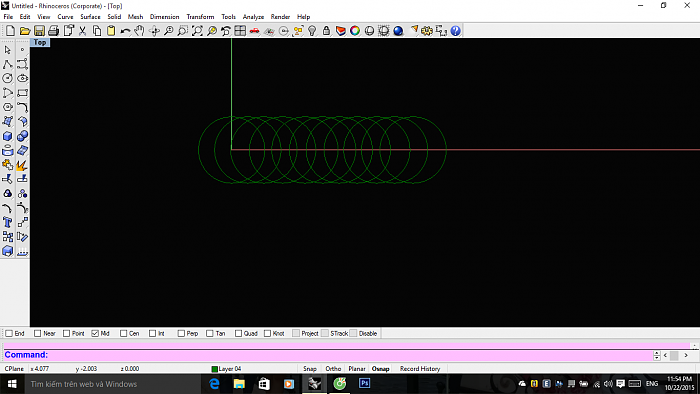700x394 pixels.
Task: Open Photoshop from the taskbar
Action: pos(365,383)
